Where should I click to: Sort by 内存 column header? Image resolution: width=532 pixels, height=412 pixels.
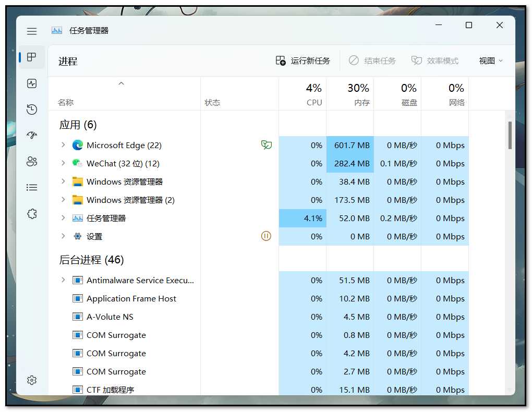(350, 94)
